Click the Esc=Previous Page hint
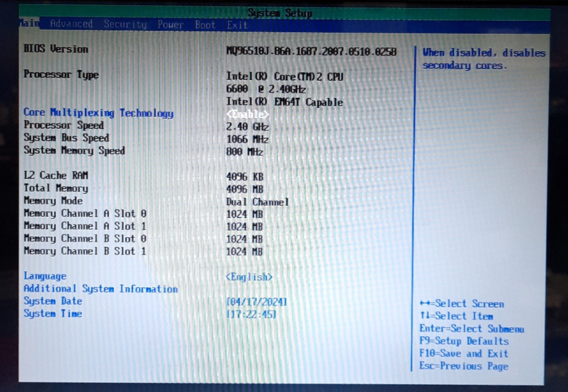 [x=464, y=366]
